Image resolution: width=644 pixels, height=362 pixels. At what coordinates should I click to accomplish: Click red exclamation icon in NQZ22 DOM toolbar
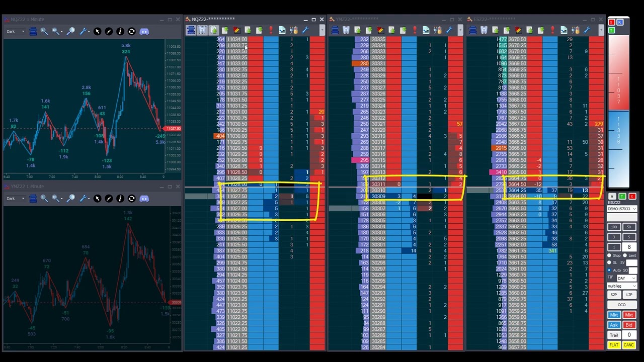271,31
